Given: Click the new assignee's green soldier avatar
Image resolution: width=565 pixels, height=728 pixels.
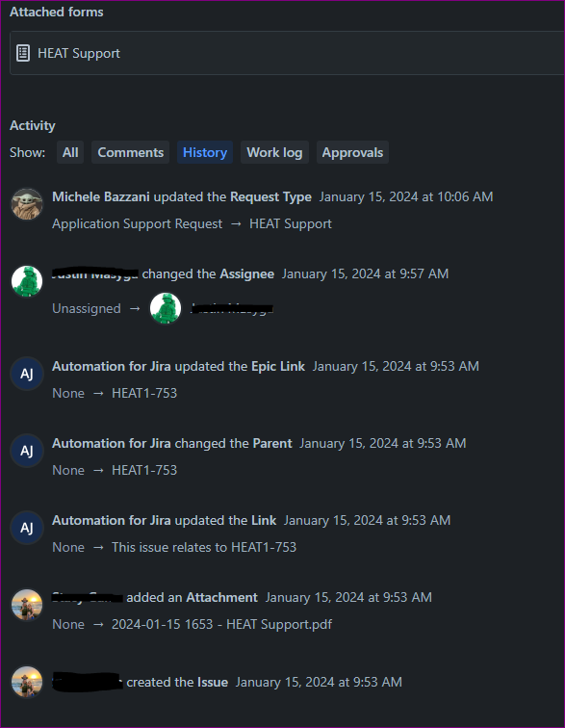Looking at the screenshot, I should [x=166, y=308].
